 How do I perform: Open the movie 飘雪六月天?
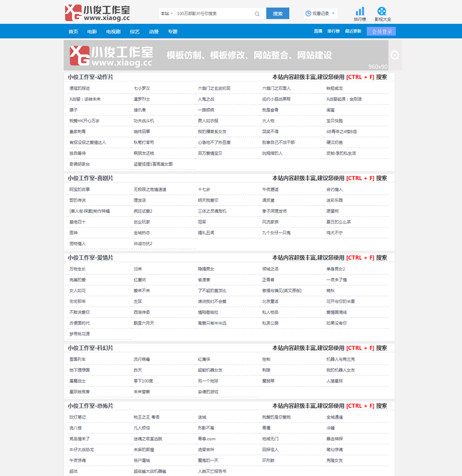[144, 323]
